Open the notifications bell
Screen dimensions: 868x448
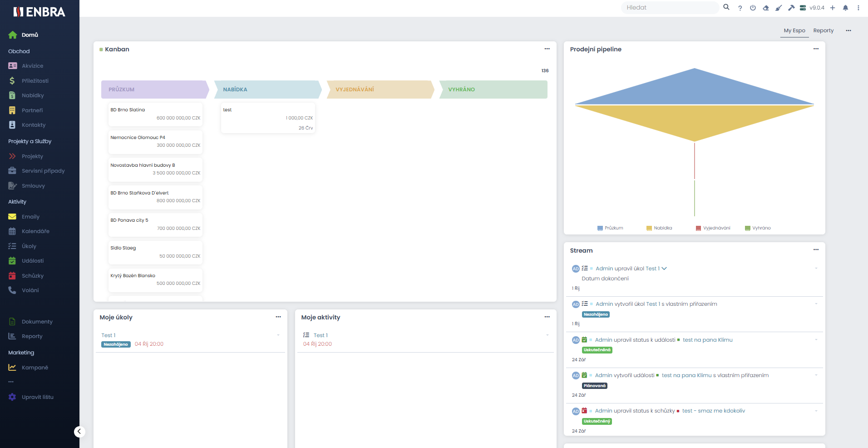coord(845,8)
